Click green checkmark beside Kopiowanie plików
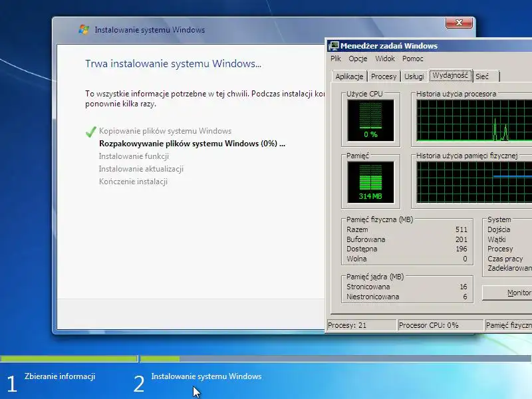This screenshot has width=532, height=399. tap(91, 132)
